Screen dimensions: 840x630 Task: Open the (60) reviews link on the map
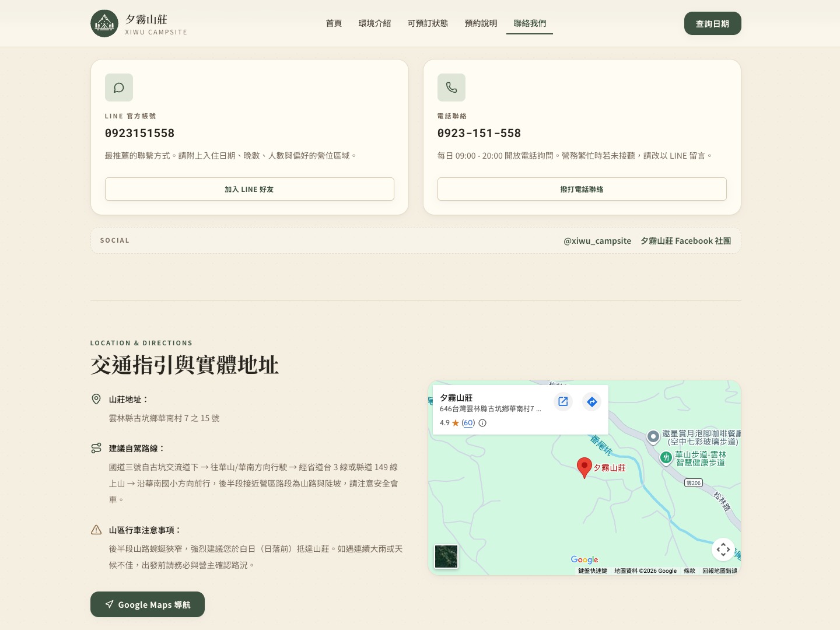tap(468, 423)
